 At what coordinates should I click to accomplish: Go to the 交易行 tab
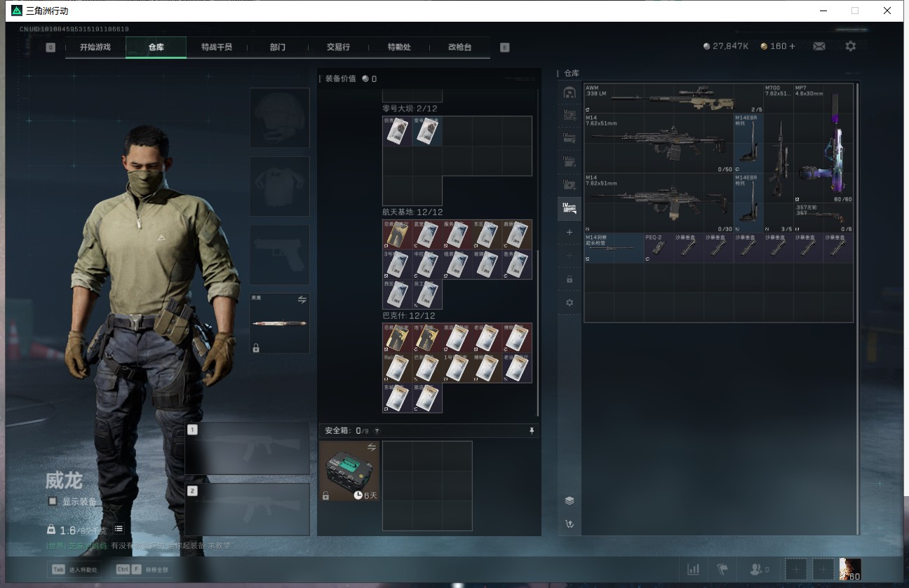point(338,47)
